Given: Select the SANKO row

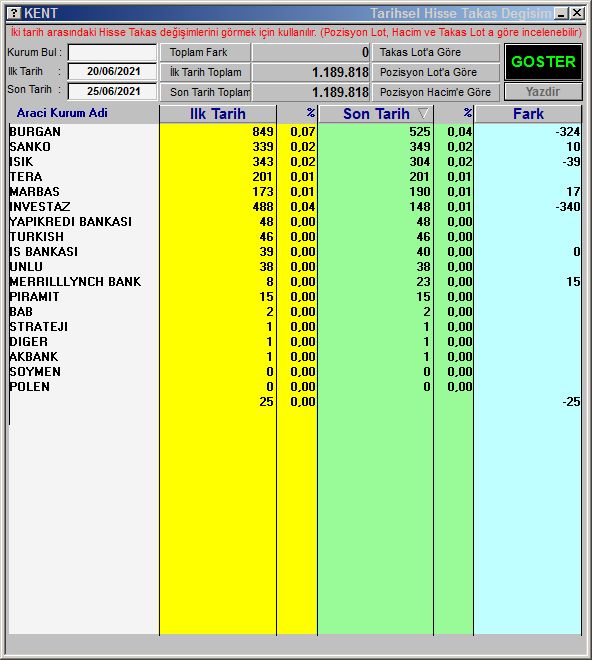Looking at the screenshot, I should [x=295, y=147].
